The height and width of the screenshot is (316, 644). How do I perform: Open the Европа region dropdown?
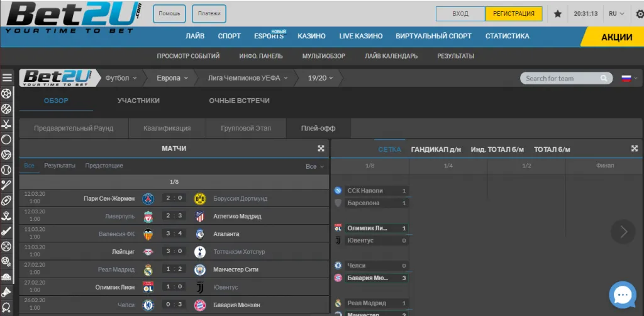(x=172, y=78)
